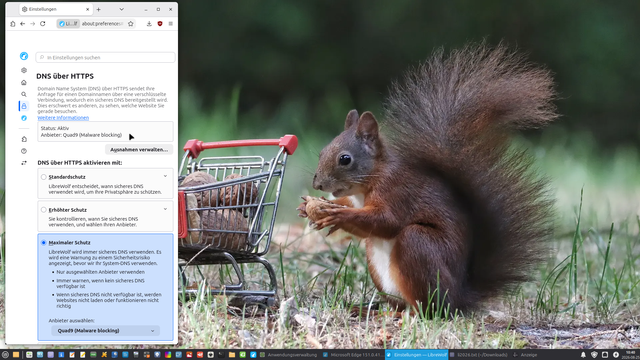Click the browser Back arrow
Image resolution: width=640 pixels, height=360 pixels.
point(22,24)
